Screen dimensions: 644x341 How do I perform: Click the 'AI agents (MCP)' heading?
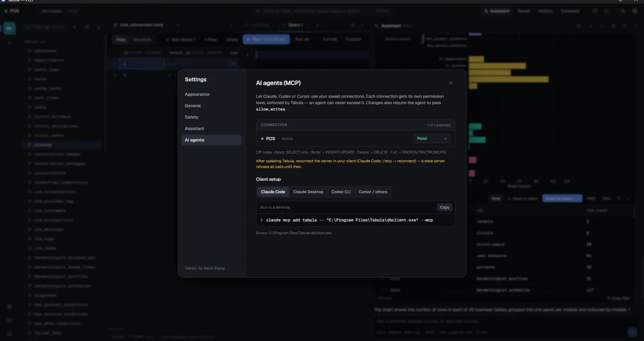[x=278, y=83]
